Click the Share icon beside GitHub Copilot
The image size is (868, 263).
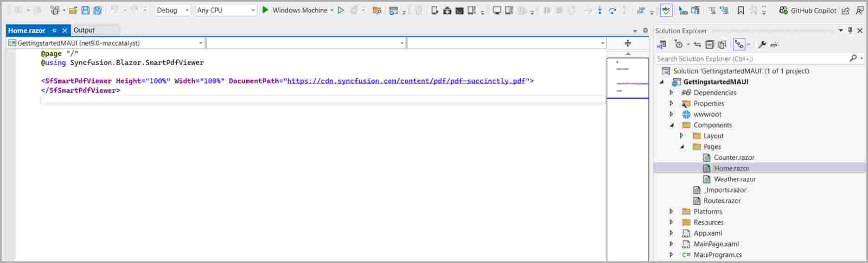846,10
